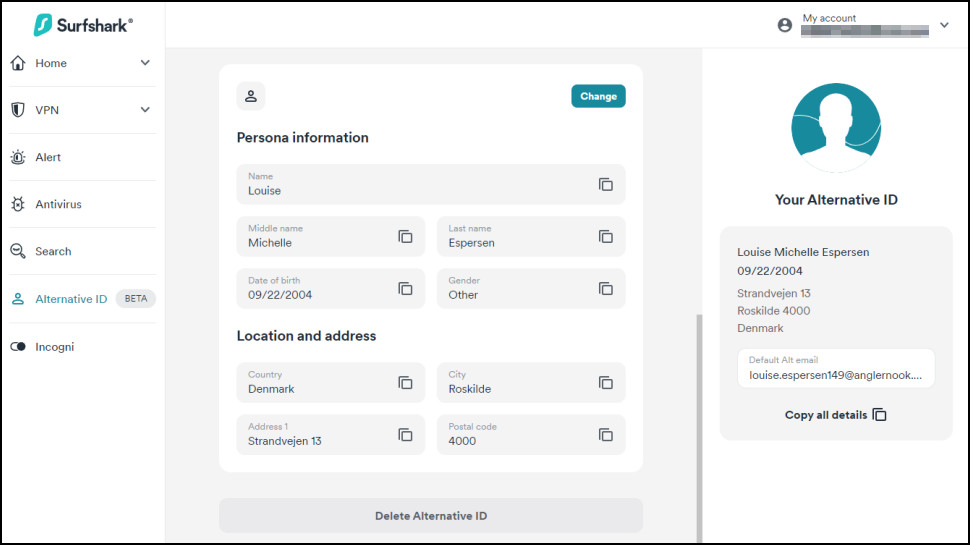Click the Last name field
The width and height of the screenshot is (970, 545).
tap(531, 236)
